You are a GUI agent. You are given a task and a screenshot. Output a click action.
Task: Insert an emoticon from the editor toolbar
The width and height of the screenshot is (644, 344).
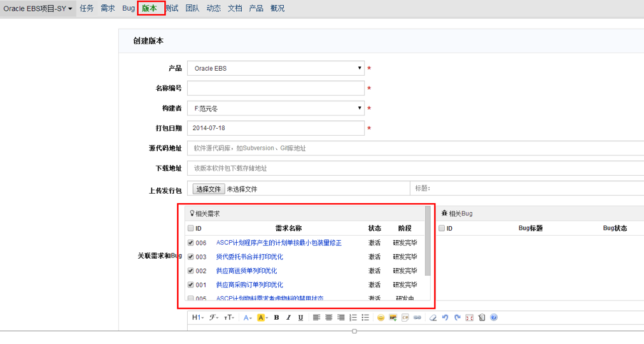(x=381, y=318)
